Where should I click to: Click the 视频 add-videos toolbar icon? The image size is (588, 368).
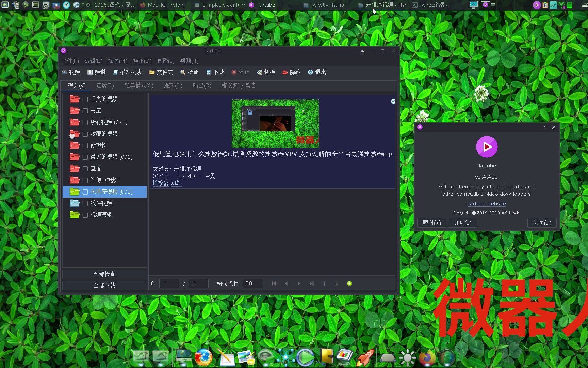pos(65,72)
